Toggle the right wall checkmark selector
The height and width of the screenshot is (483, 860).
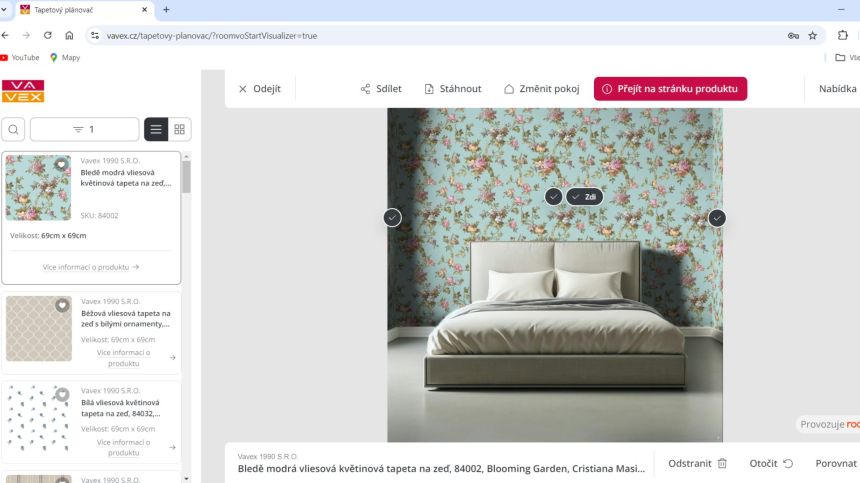[717, 218]
